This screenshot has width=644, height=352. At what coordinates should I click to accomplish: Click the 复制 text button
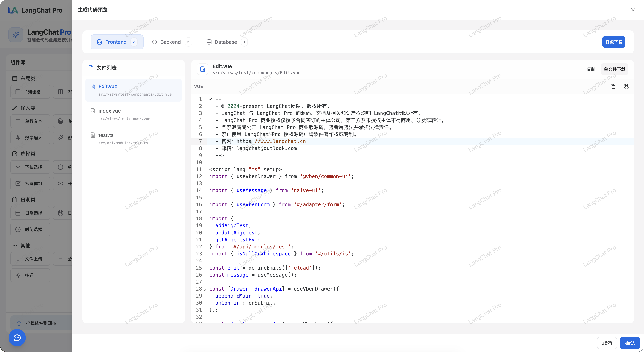pyautogui.click(x=591, y=69)
